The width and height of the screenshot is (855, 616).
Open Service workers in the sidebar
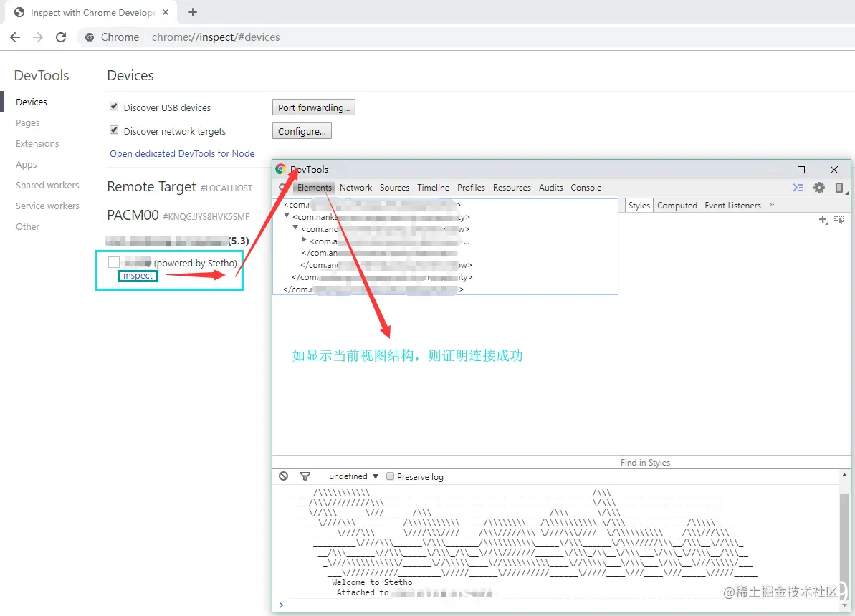point(47,206)
